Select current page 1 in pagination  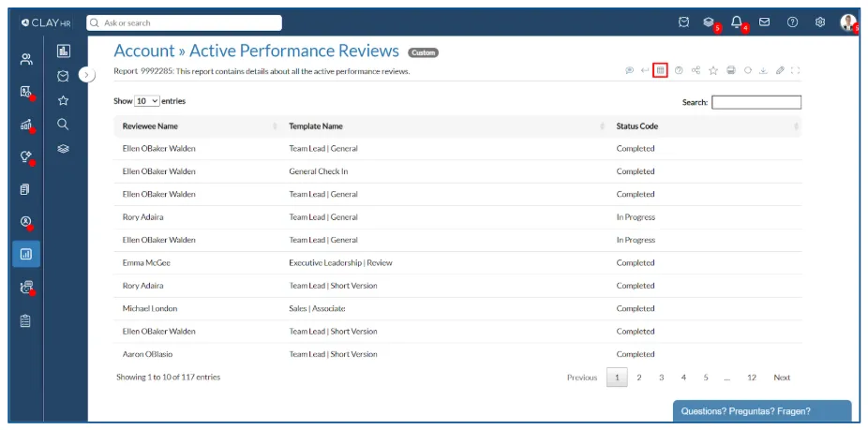(x=617, y=378)
